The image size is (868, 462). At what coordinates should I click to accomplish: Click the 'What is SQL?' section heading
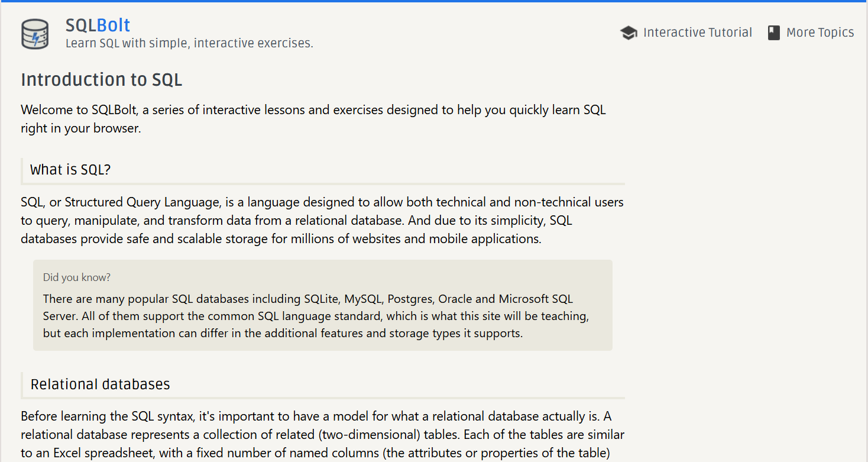tap(70, 170)
